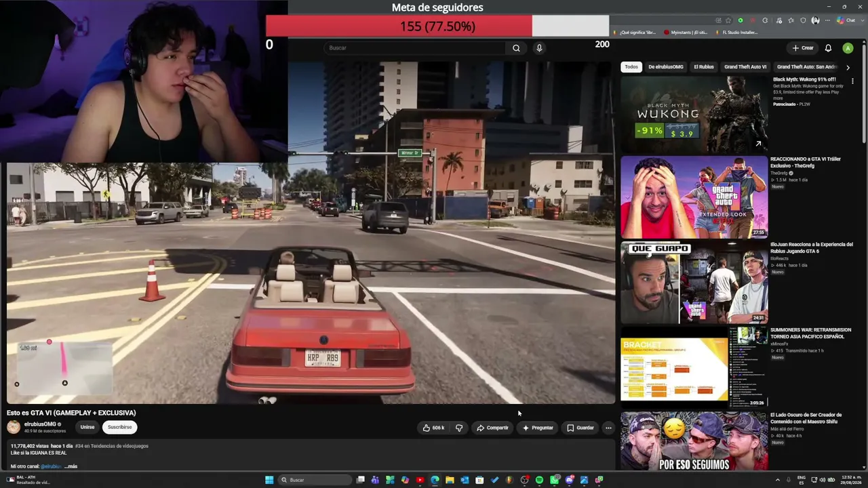Open 'REACCIONANDO a GTA VI' video thumbnail
Screen dimensions: 868x488
pos(694,197)
